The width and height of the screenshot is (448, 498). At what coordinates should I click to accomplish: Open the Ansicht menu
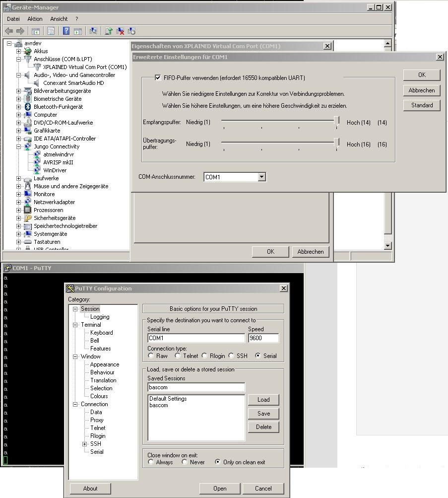click(x=59, y=19)
